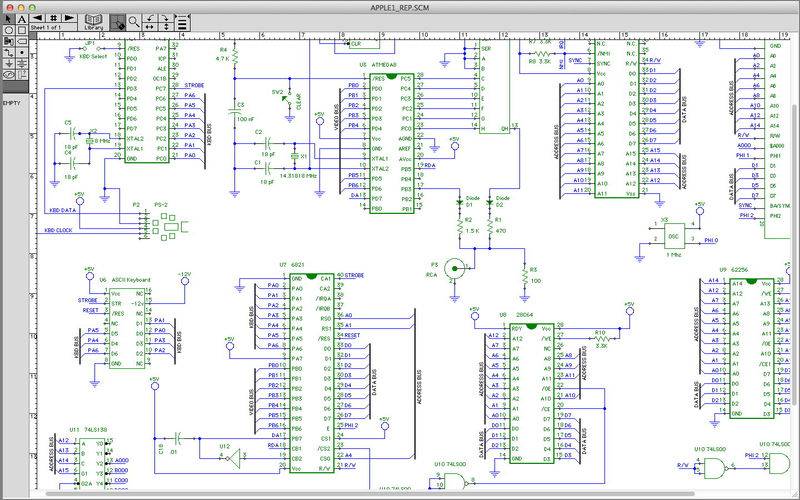Select the 'U5 ATMEGA8' chip label
800x500 pixels.
[378, 65]
